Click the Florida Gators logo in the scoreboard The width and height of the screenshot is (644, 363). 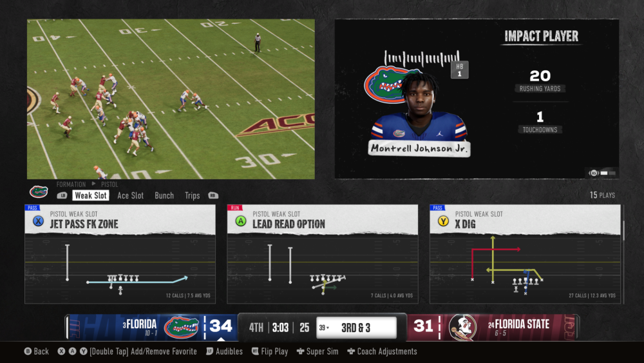click(181, 327)
